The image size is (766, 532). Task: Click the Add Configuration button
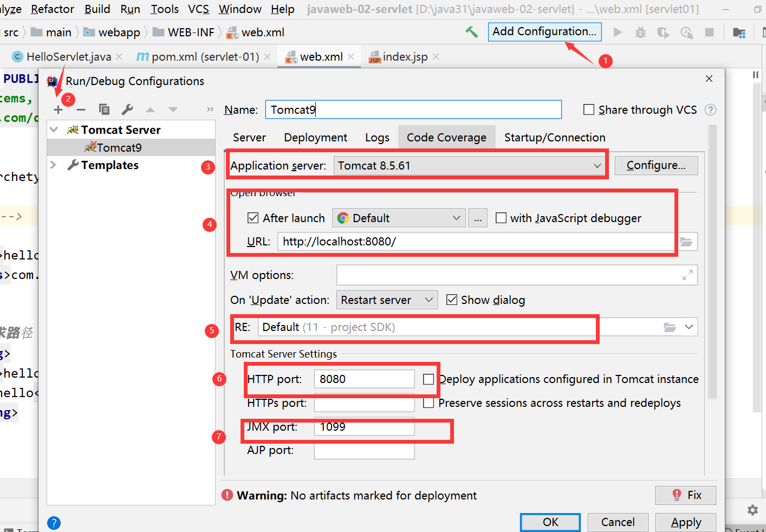point(544,31)
